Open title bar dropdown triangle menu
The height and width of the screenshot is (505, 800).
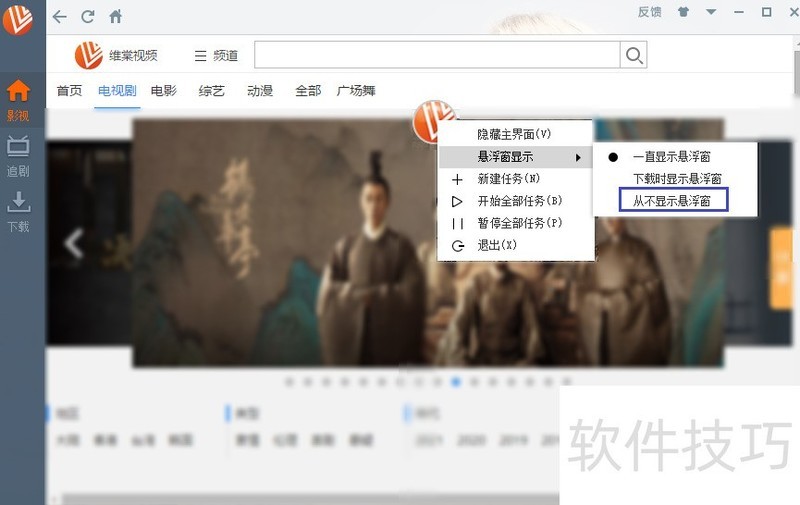click(711, 13)
